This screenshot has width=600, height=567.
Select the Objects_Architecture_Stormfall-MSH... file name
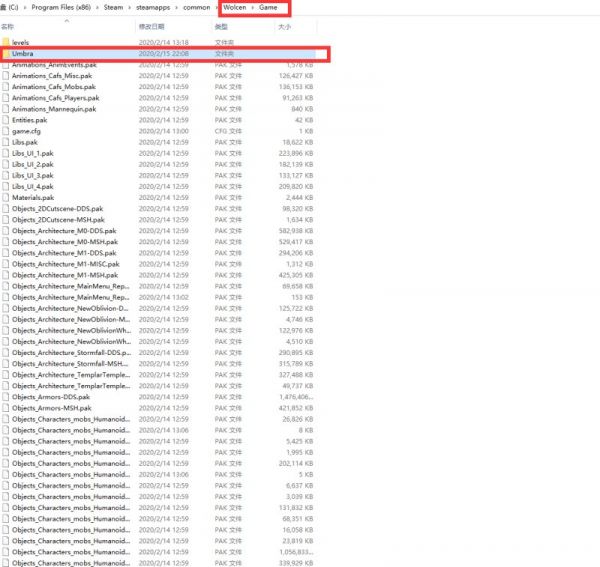[x=70, y=364]
